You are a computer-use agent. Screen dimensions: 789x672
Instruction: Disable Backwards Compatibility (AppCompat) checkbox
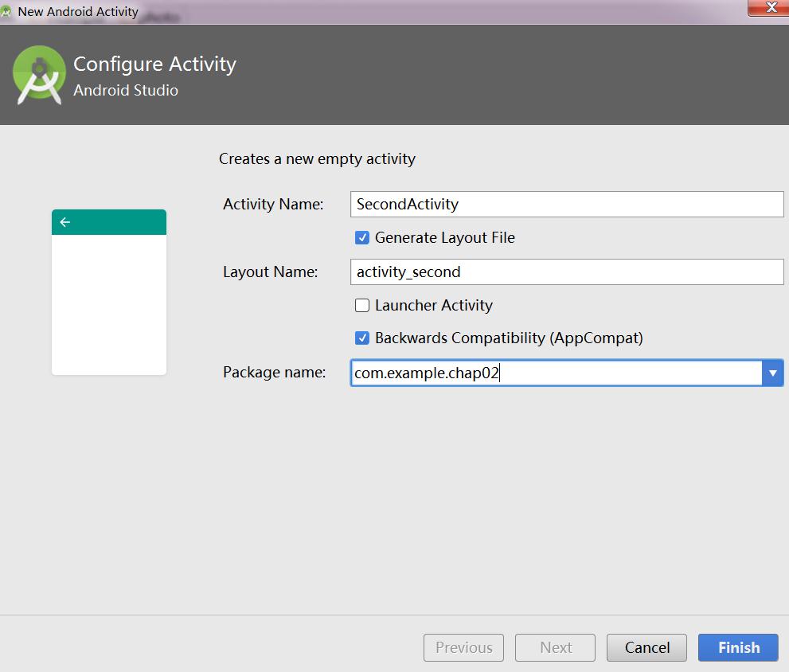(x=362, y=338)
